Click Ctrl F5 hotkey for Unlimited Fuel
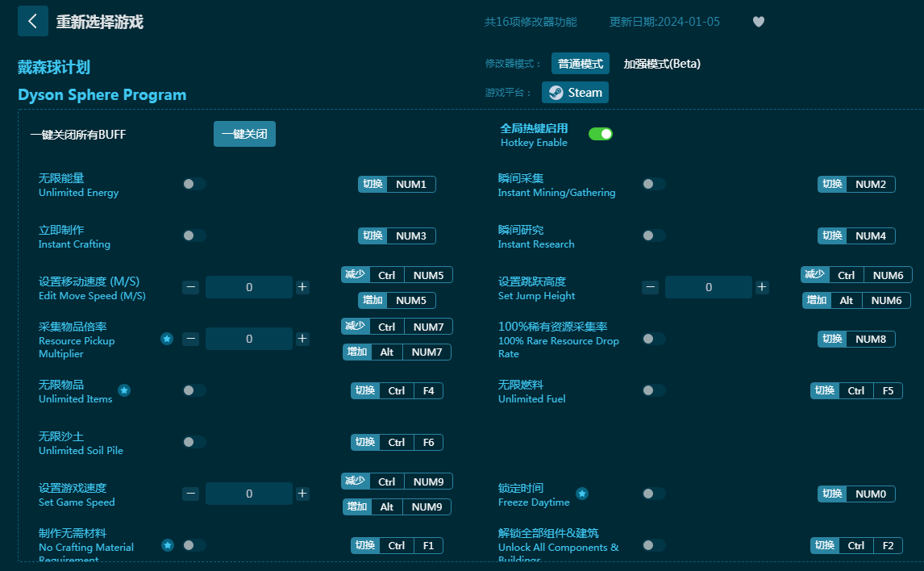This screenshot has height=571, width=924. tap(856, 390)
